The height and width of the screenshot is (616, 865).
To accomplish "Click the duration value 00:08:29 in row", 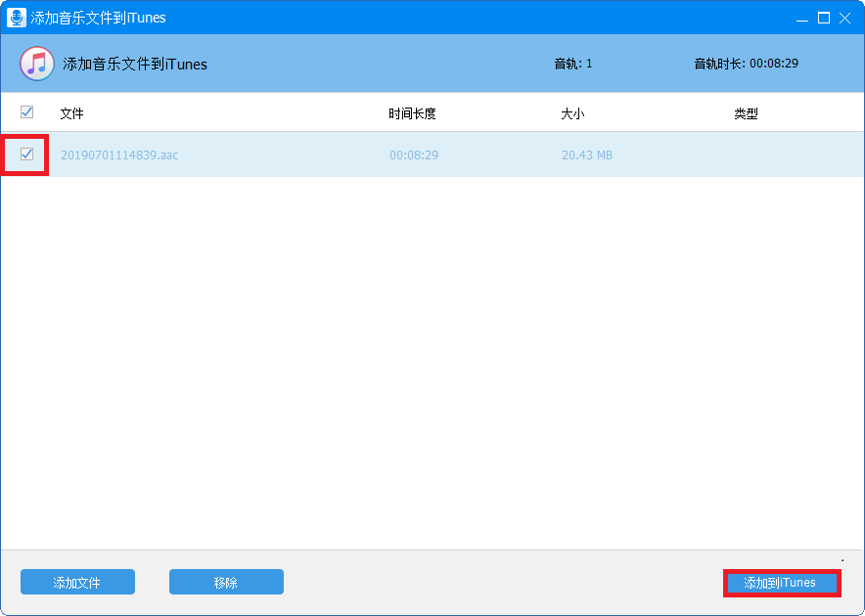I will (414, 154).
